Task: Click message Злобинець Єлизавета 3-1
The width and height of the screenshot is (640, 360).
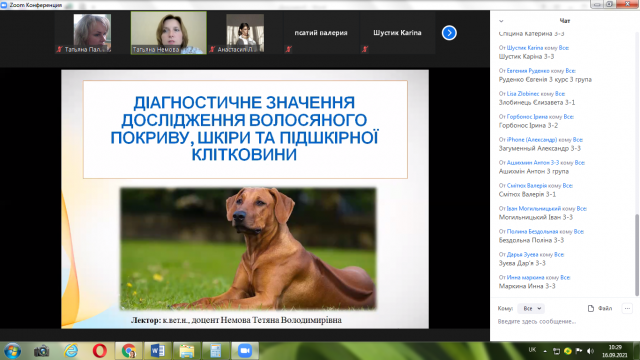Action: coord(537,102)
